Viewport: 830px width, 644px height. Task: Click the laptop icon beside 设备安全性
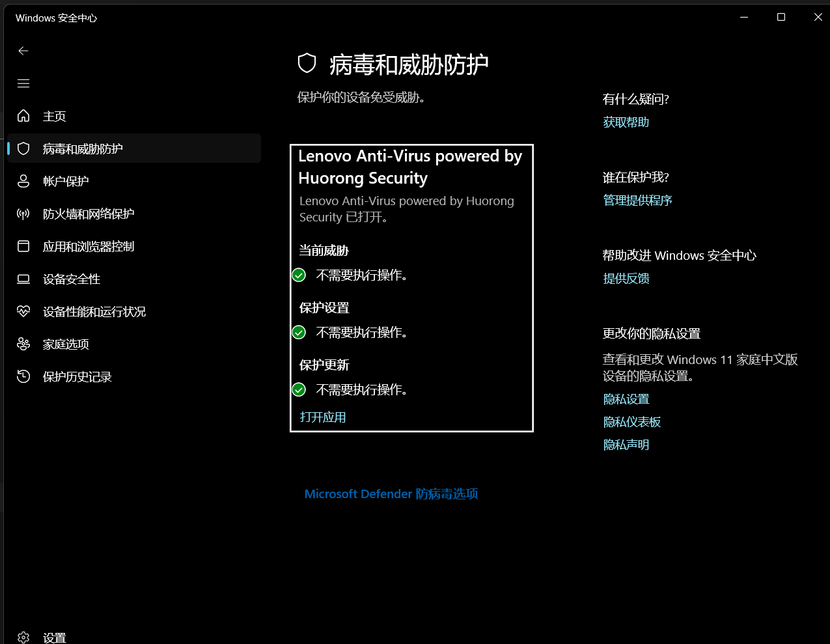(x=23, y=279)
